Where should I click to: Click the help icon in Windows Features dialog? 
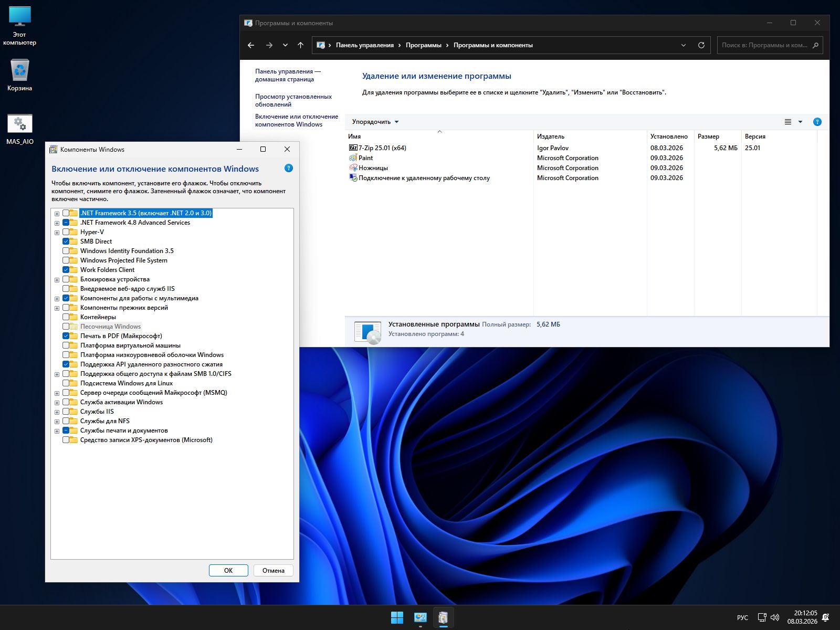click(x=288, y=169)
